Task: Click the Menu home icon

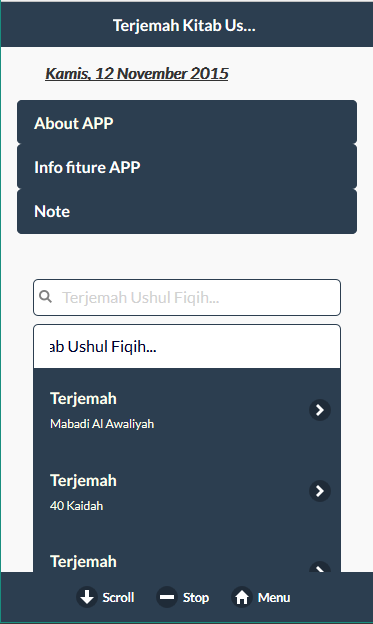Action: [242, 597]
